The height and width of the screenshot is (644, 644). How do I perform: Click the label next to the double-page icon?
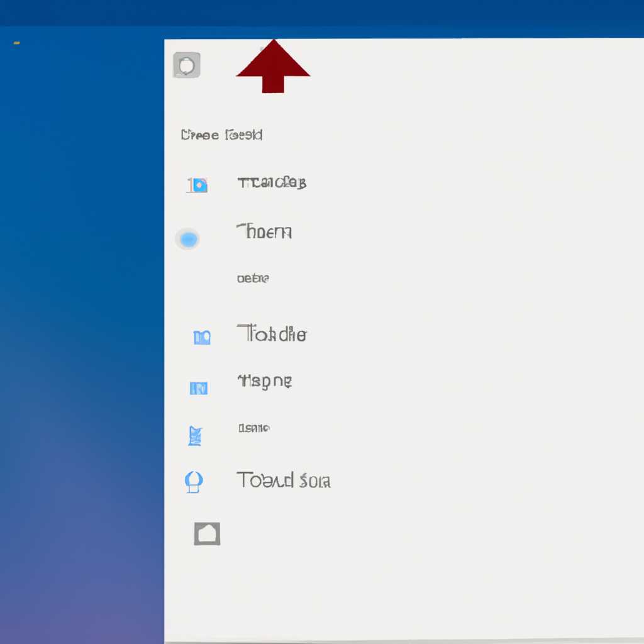point(272,333)
